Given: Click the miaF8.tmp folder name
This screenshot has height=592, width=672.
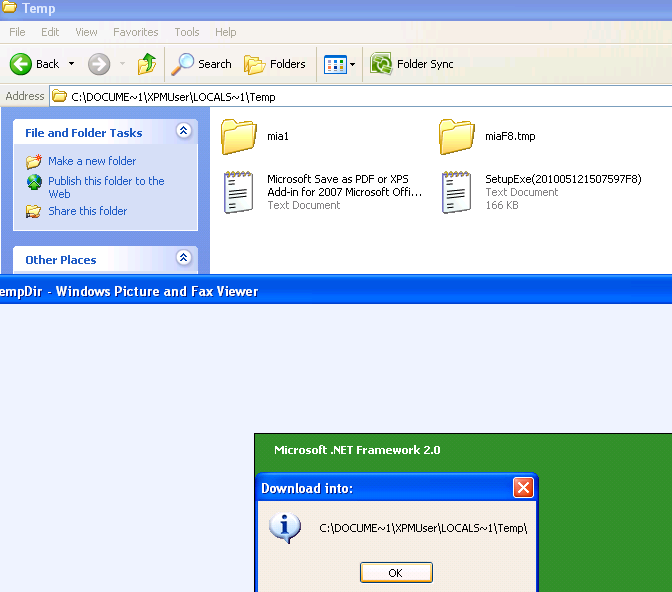Looking at the screenshot, I should [510, 136].
